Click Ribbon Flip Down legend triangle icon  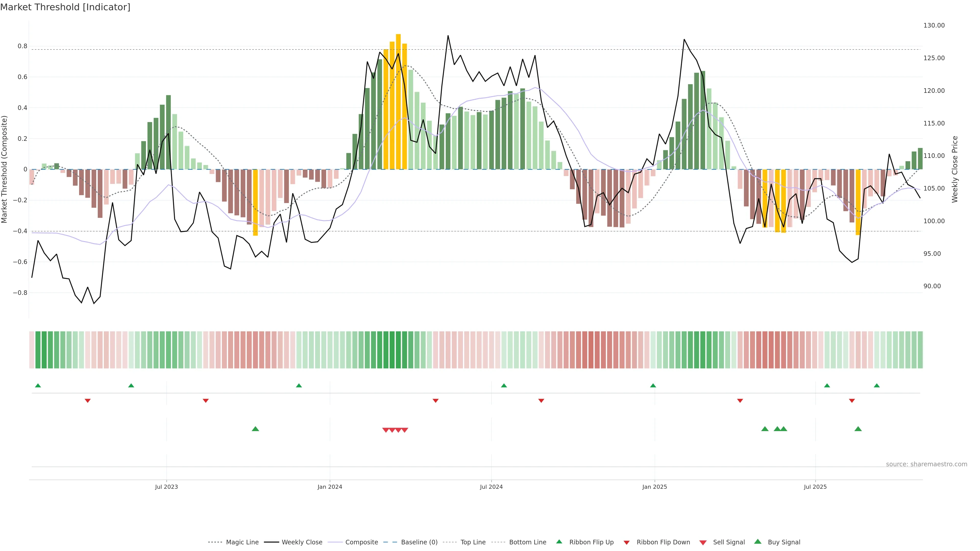click(x=627, y=543)
